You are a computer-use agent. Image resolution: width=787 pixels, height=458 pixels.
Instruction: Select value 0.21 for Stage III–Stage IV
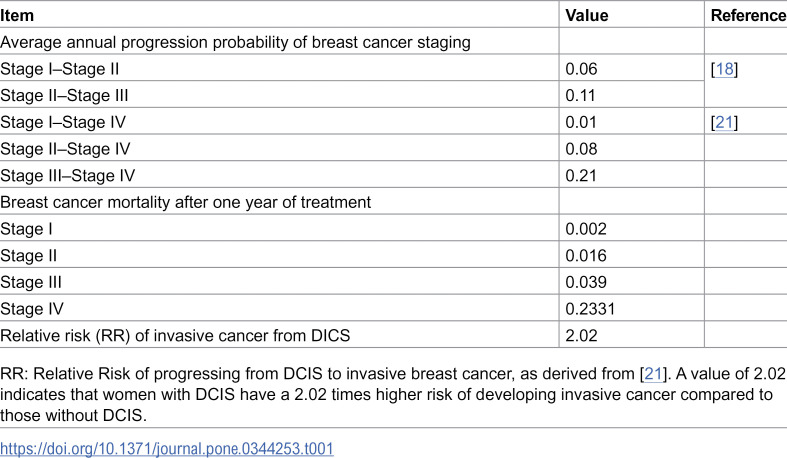(581, 176)
